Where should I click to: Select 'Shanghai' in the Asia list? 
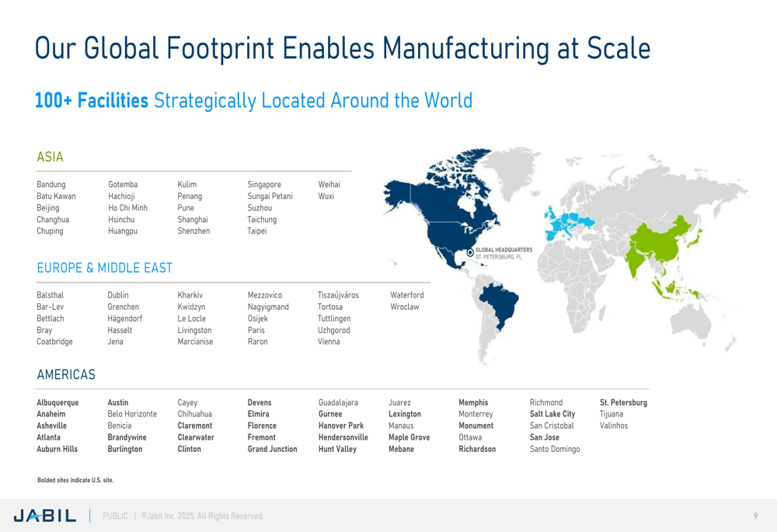click(193, 220)
